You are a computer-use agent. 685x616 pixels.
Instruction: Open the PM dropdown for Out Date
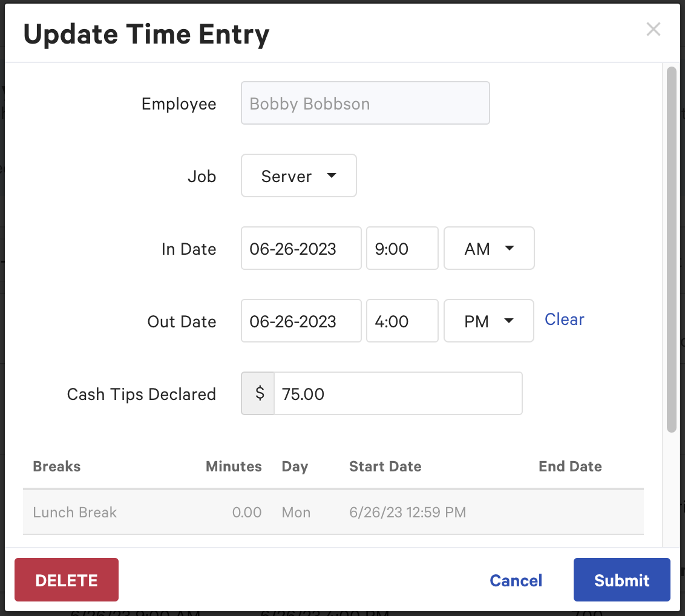(488, 321)
